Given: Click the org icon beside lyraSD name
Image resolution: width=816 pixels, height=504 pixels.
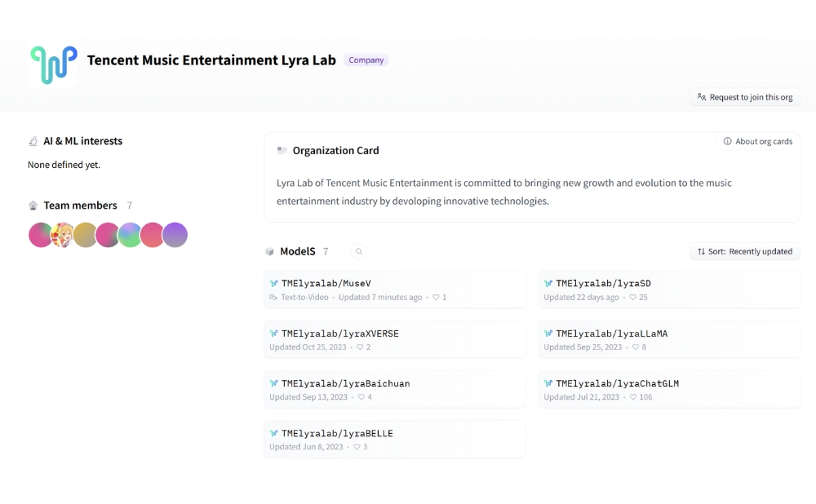Looking at the screenshot, I should point(548,284).
